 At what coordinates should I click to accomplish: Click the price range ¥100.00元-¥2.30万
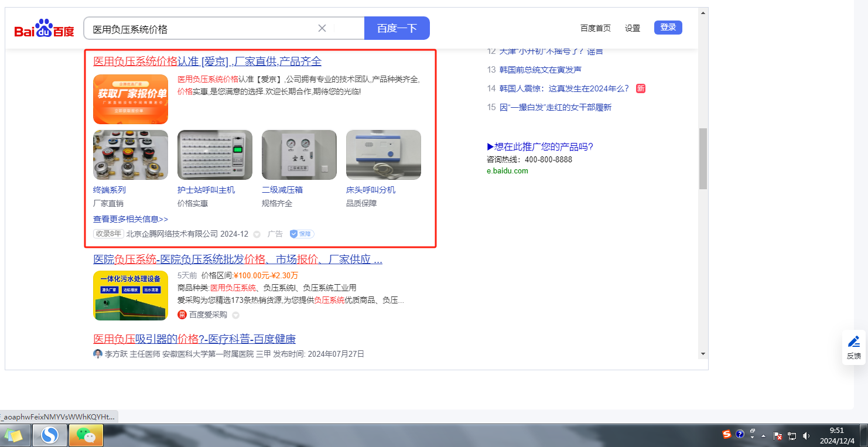[266, 275]
